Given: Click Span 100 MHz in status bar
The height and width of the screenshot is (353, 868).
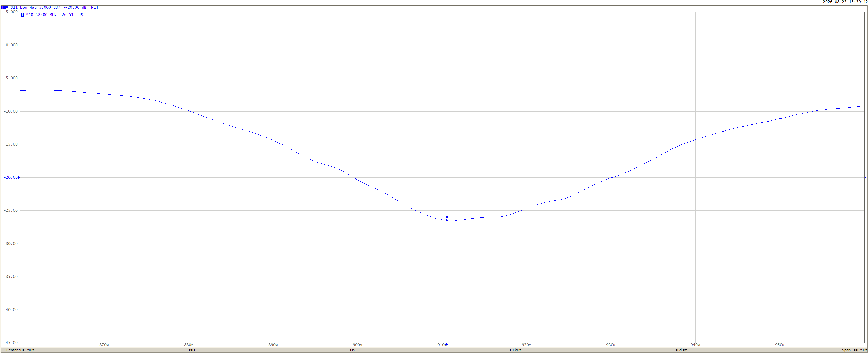Looking at the screenshot, I should click(x=855, y=350).
